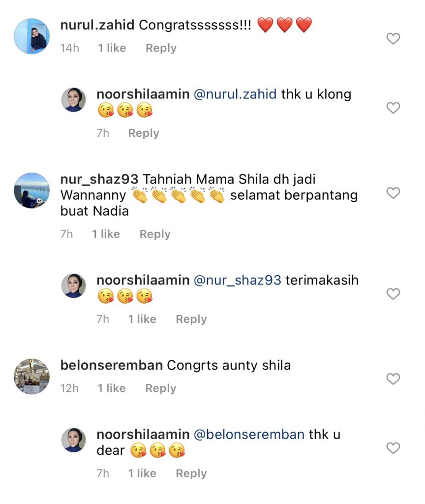Open belonseremban username profile link

(x=112, y=366)
